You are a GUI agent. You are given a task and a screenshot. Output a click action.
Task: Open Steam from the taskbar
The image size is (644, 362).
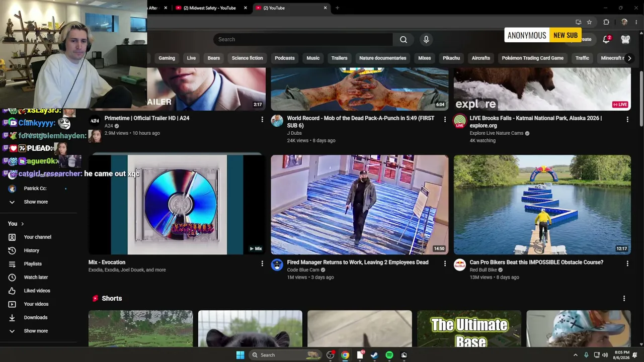(x=374, y=355)
